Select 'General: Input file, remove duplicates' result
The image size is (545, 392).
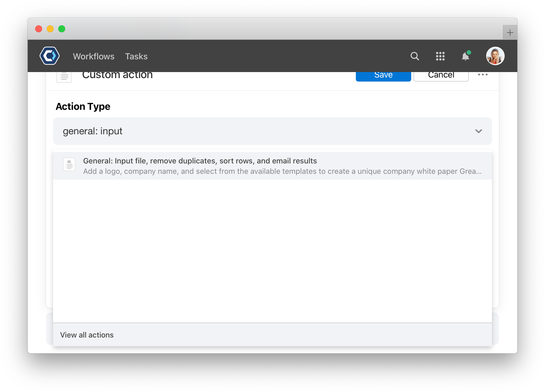272,166
